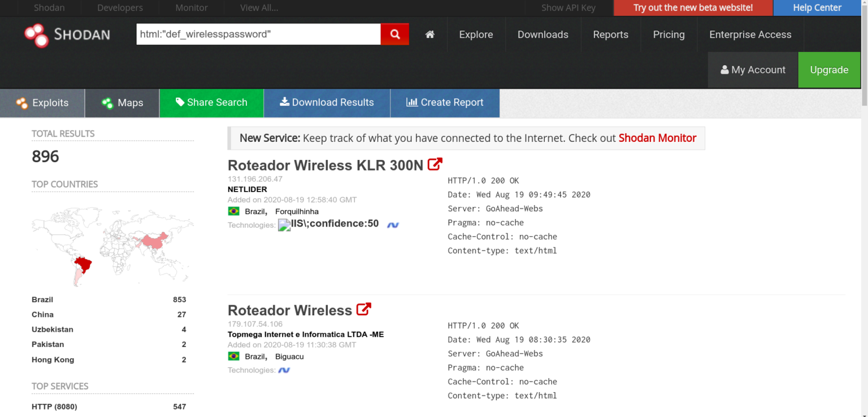This screenshot has height=417, width=868.
Task: Click Show API Key
Action: click(568, 8)
